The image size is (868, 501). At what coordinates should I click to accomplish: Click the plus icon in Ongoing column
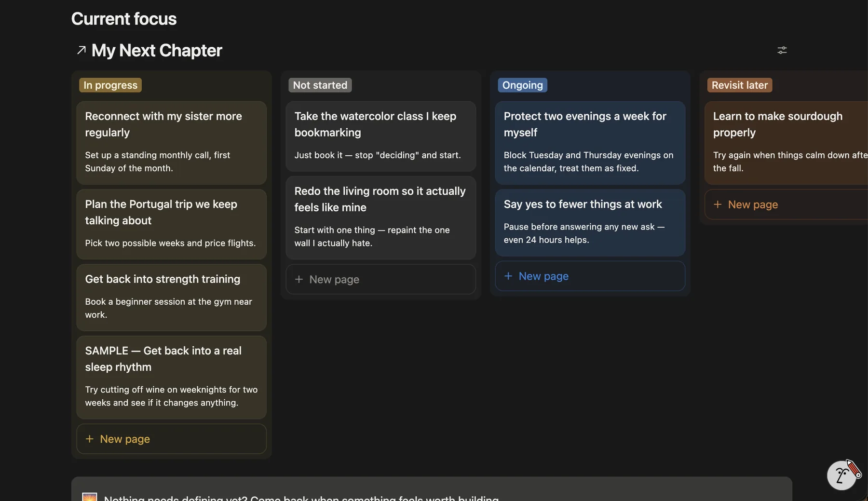tap(508, 276)
